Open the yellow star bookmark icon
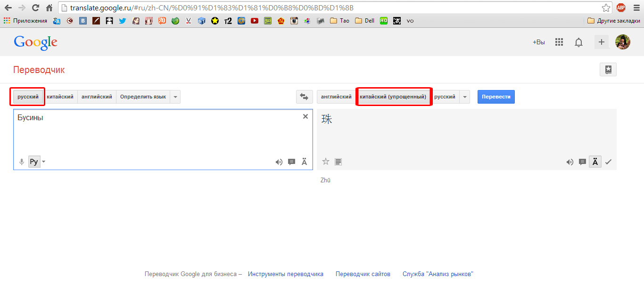 (215, 21)
